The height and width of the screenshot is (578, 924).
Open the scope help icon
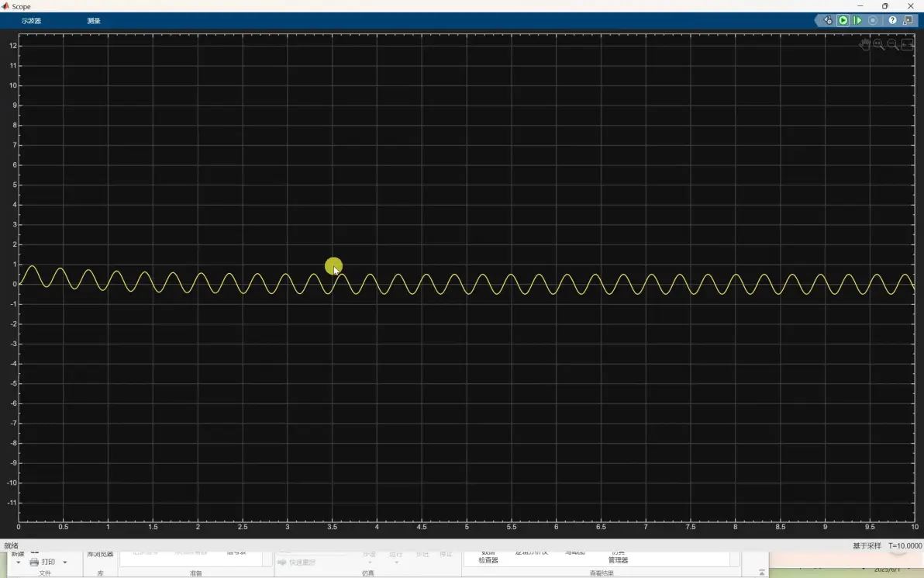pyautogui.click(x=893, y=20)
